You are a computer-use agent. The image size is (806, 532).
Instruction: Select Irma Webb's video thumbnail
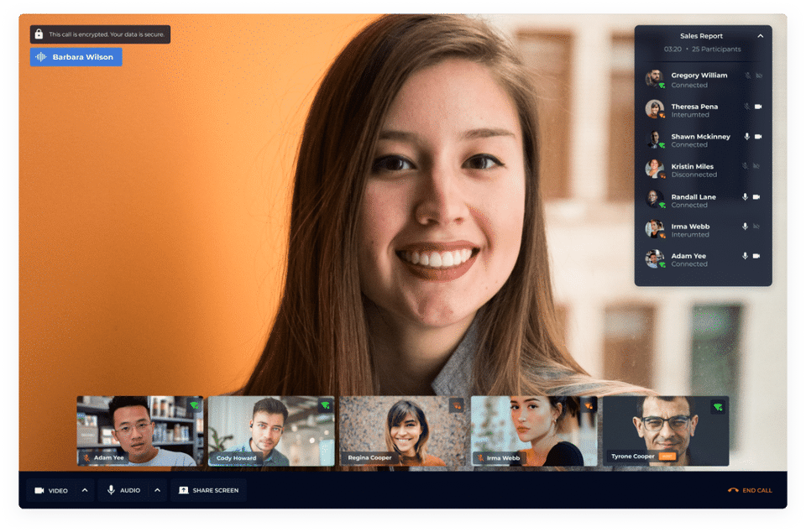pos(534,430)
